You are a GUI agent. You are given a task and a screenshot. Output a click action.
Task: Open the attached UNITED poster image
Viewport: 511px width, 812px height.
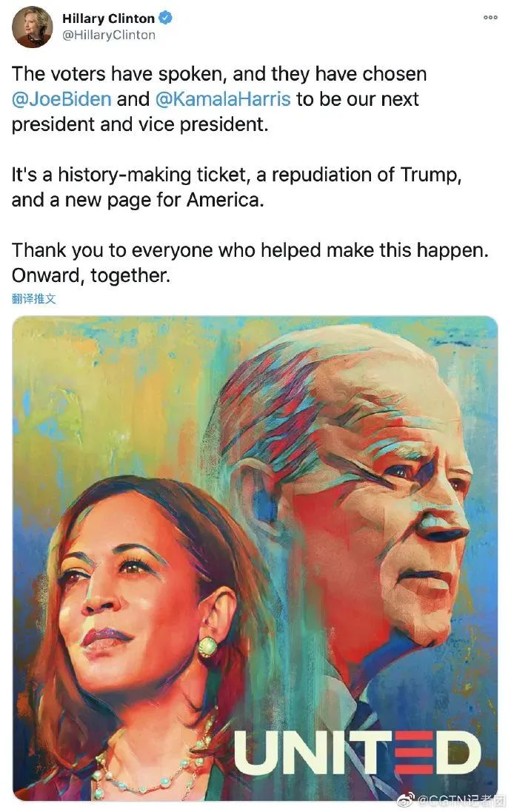pyautogui.click(x=255, y=557)
